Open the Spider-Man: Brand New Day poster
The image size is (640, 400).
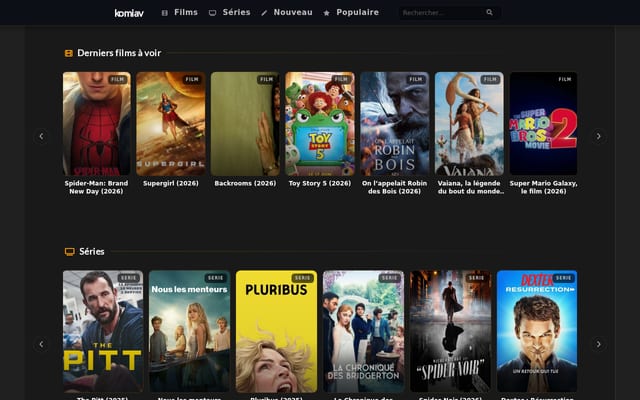pos(97,124)
